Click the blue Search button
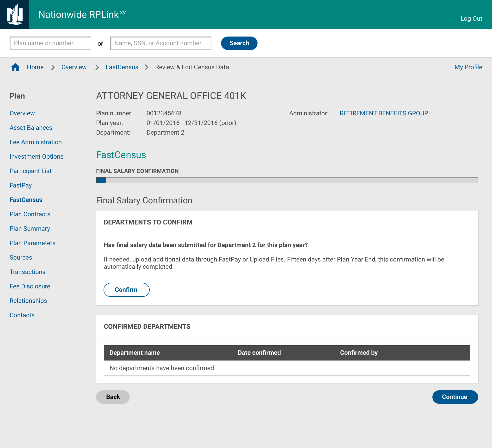The height and width of the screenshot is (448, 492). (239, 43)
